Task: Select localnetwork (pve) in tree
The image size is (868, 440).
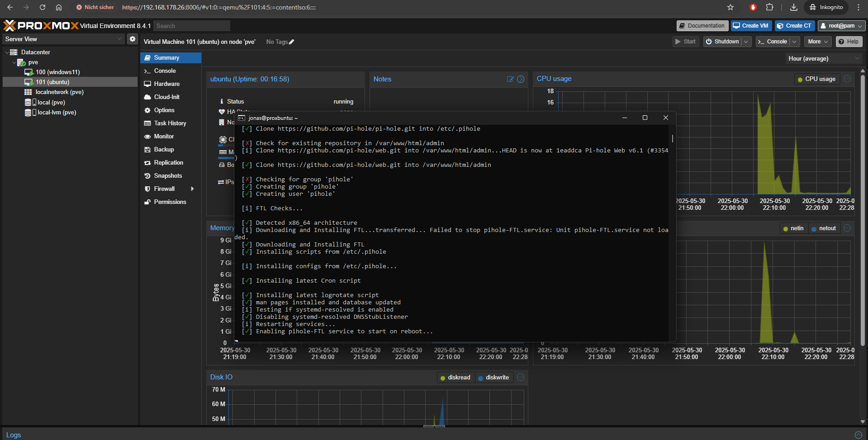Action: pos(70,92)
